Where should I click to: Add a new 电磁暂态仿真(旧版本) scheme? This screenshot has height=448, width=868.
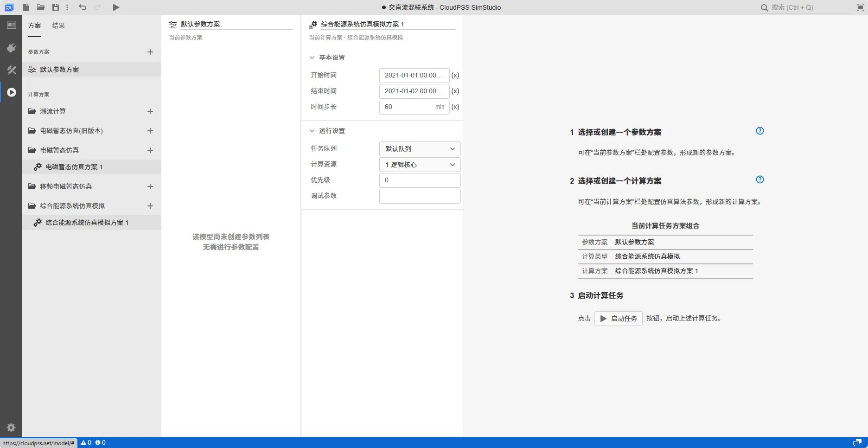[x=150, y=131]
